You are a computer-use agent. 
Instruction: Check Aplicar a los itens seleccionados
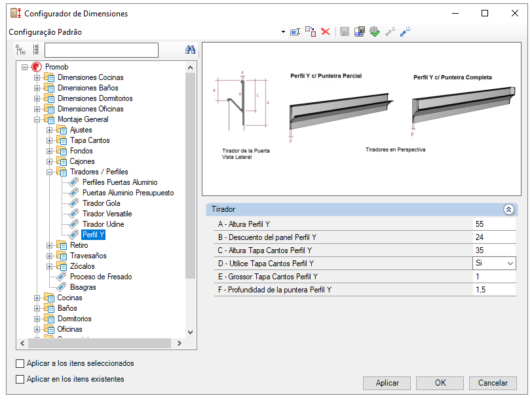(20, 364)
